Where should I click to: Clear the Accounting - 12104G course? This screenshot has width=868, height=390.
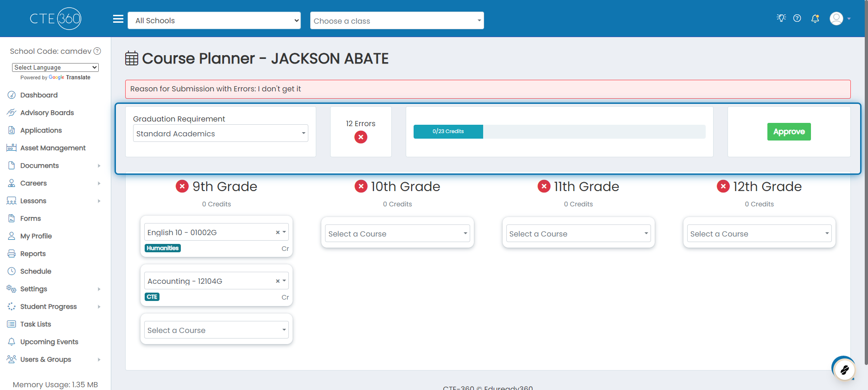pyautogui.click(x=278, y=281)
